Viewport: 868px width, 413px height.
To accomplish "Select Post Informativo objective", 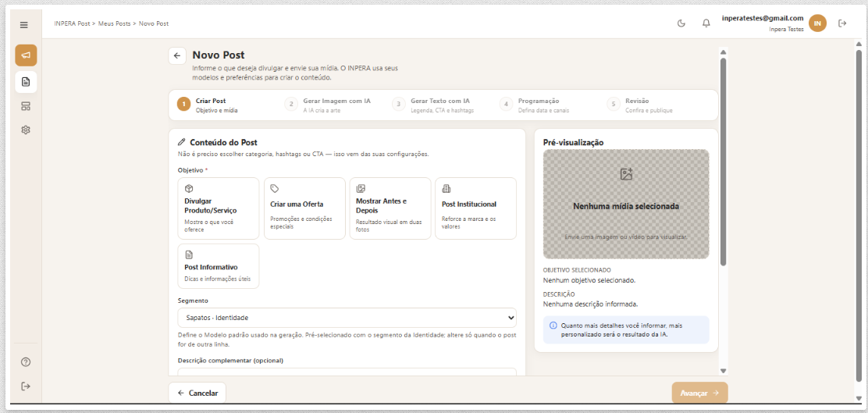I will [x=218, y=266].
